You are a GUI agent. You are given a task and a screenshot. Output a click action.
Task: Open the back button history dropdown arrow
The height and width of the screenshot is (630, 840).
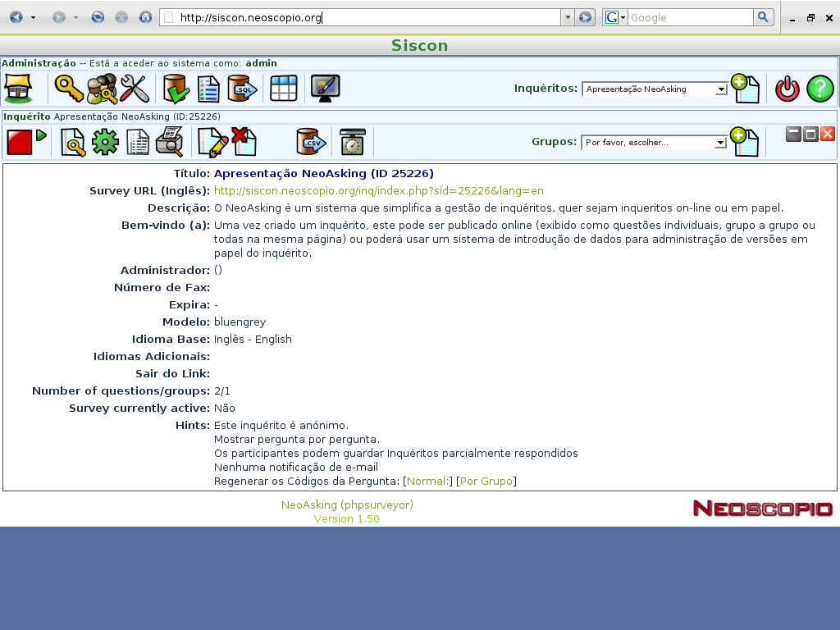33,18
